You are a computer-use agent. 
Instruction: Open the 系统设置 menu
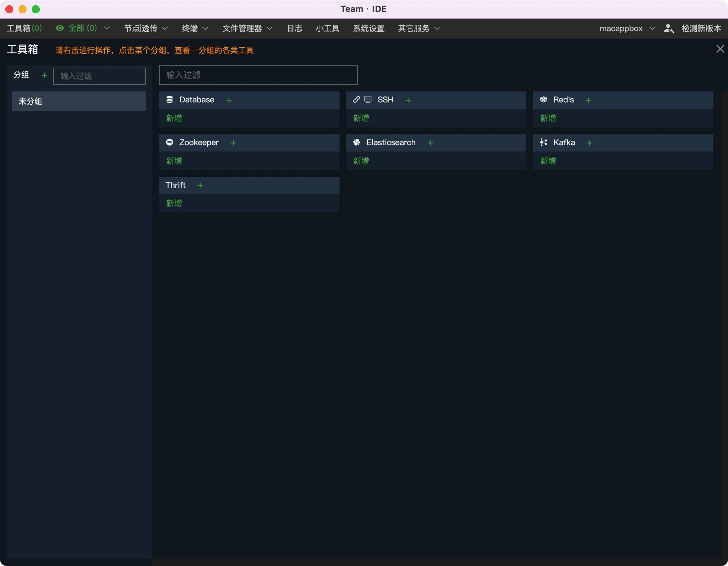pos(369,28)
